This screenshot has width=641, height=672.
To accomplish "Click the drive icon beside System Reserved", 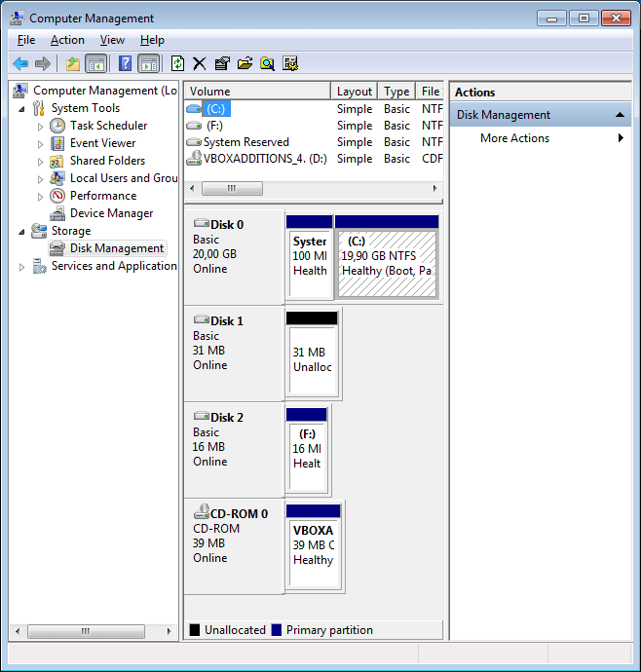I will pos(194,142).
